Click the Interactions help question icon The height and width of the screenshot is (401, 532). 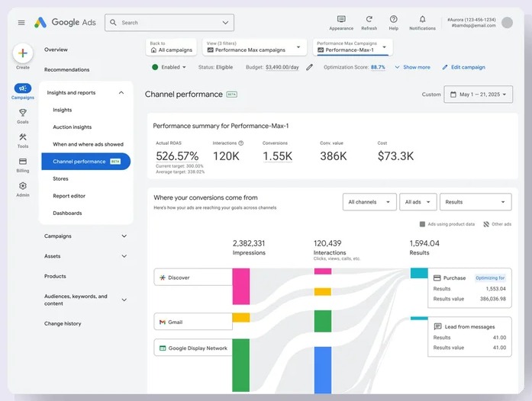[x=241, y=143]
